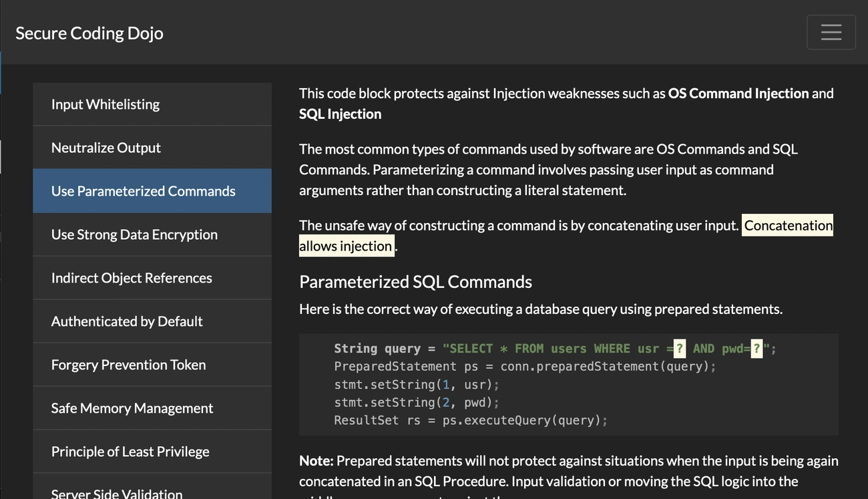Click highlighted 'Concatenation allows injection' text

click(x=789, y=226)
